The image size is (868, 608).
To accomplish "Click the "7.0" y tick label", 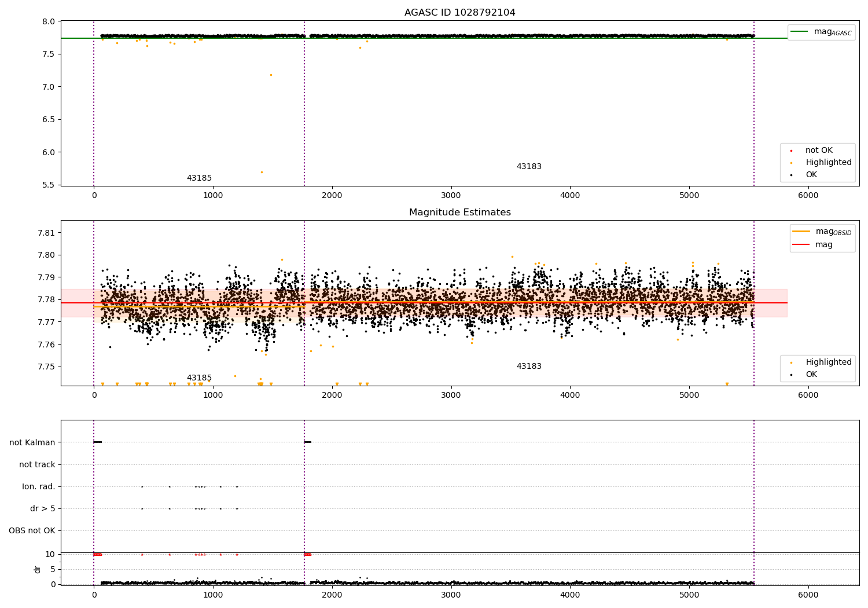I will [x=49, y=87].
